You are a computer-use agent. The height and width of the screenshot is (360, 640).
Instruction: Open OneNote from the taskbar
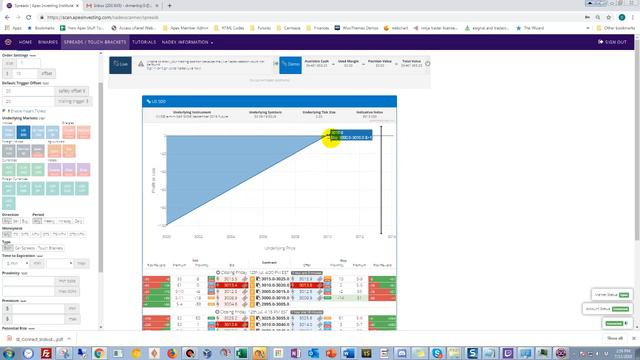pyautogui.click(x=296, y=353)
